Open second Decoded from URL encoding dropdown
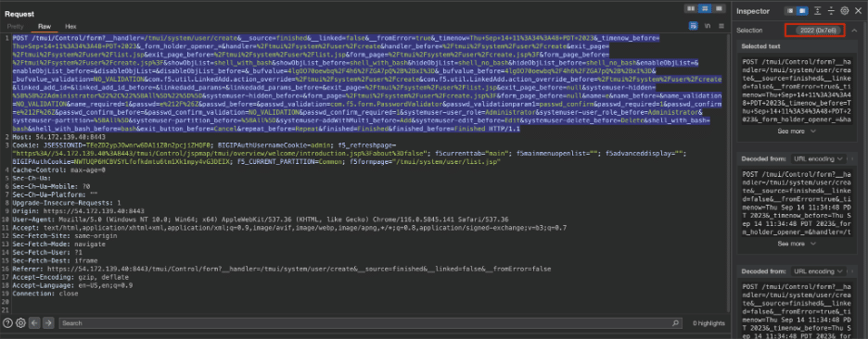The height and width of the screenshot is (339, 868). click(819, 271)
